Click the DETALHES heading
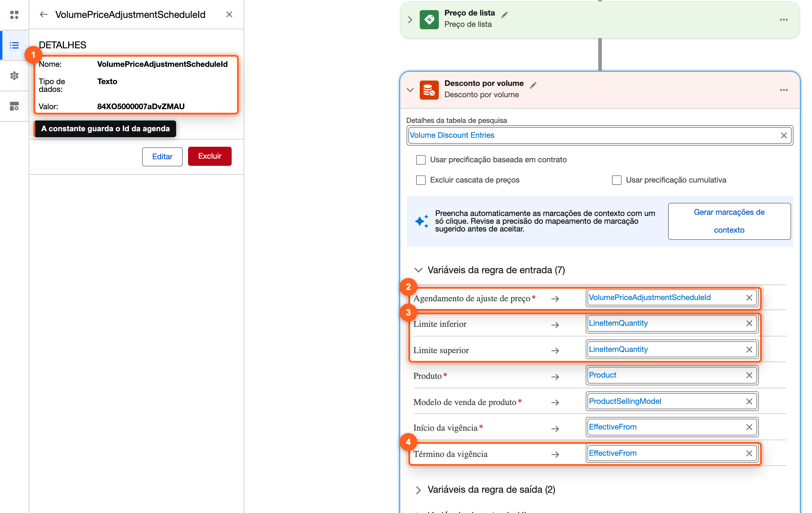This screenshot has height=513, width=812. (x=62, y=45)
